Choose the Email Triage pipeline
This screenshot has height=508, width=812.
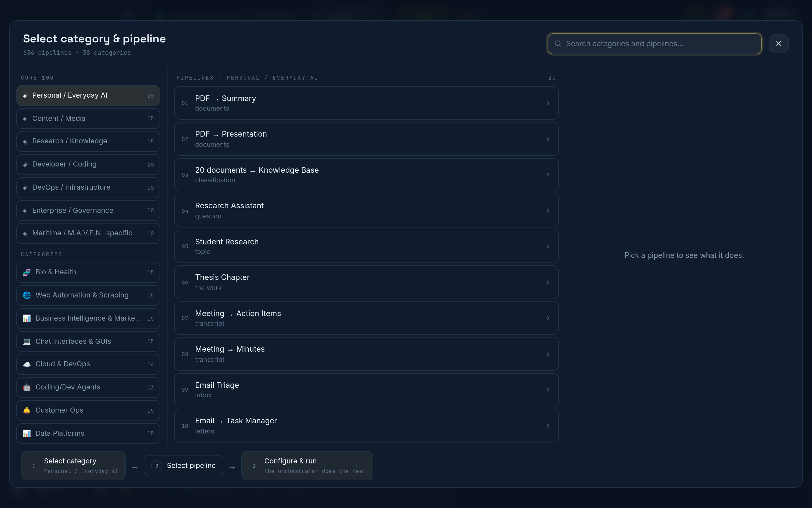tap(367, 390)
